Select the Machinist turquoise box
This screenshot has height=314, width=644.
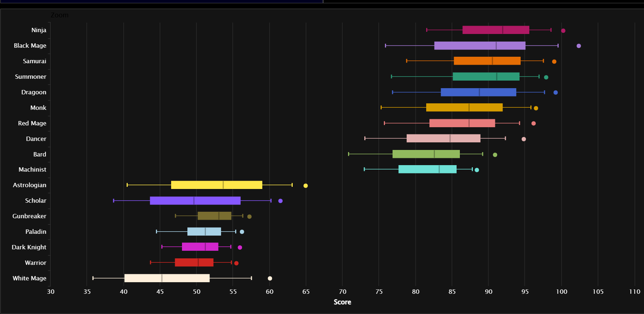(x=427, y=169)
